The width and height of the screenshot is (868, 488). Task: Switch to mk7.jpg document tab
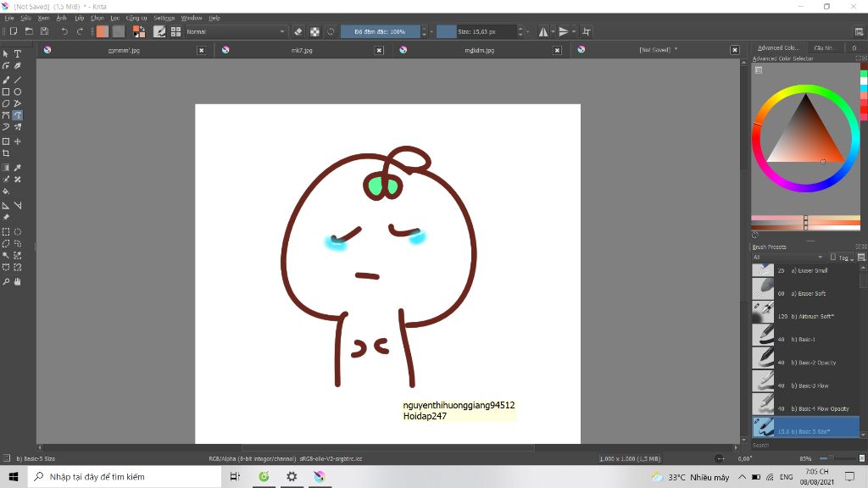tap(302, 50)
